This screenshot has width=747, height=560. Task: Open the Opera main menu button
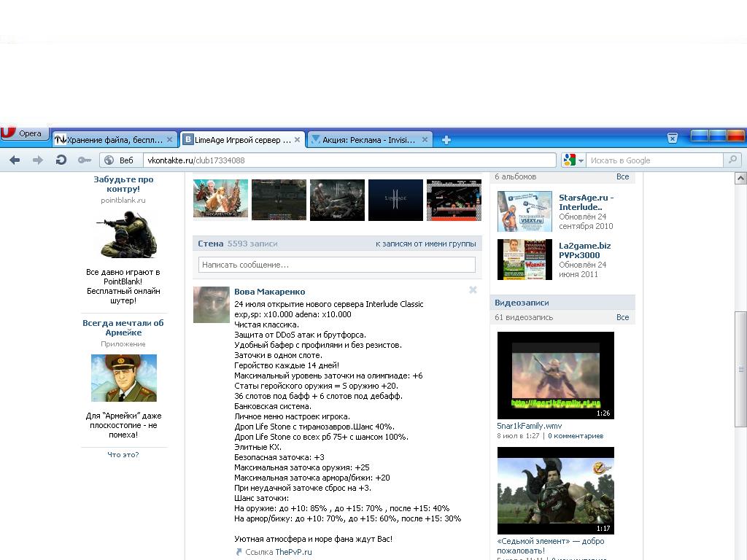(x=24, y=133)
